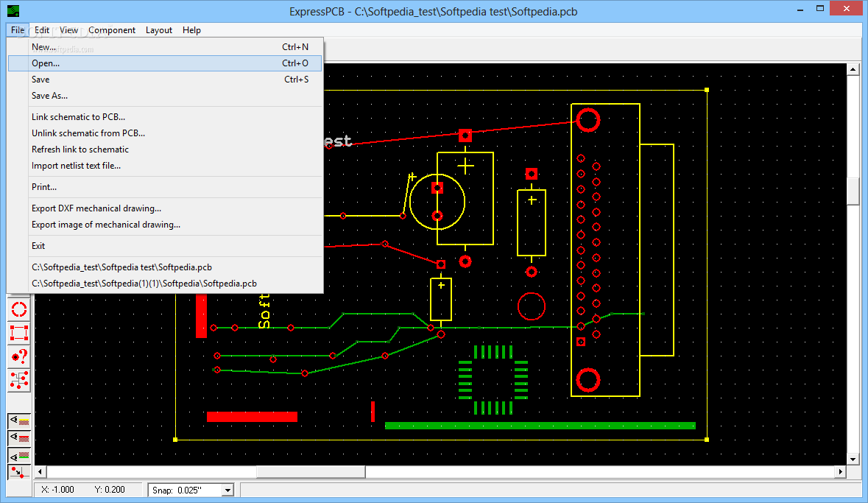Click the long green filled rectangle
Image resolution: width=868 pixels, height=503 pixels.
pos(540,426)
